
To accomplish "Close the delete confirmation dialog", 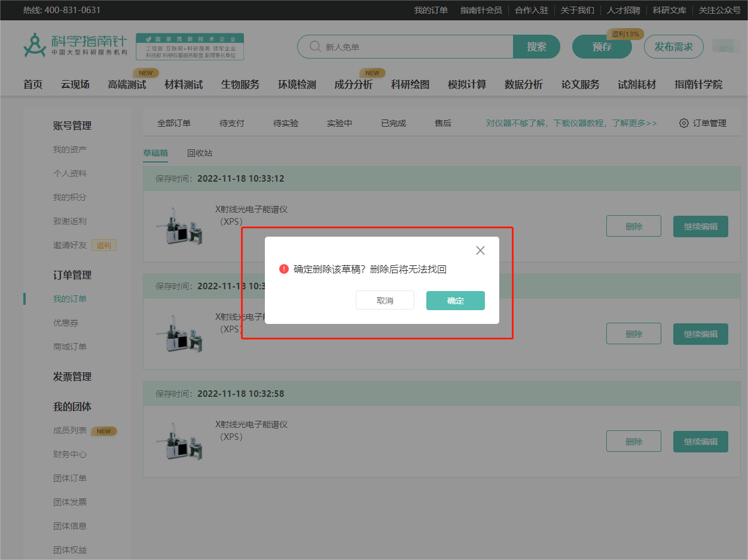I will click(480, 250).
